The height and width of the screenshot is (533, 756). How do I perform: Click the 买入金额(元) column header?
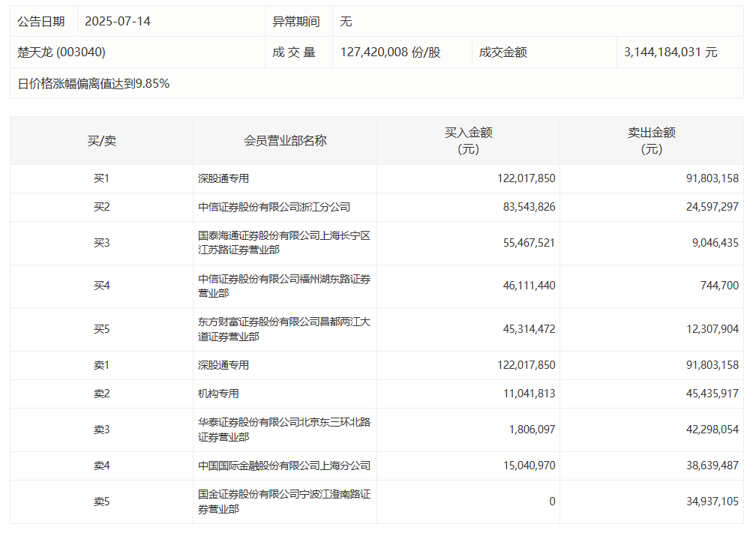(468, 141)
